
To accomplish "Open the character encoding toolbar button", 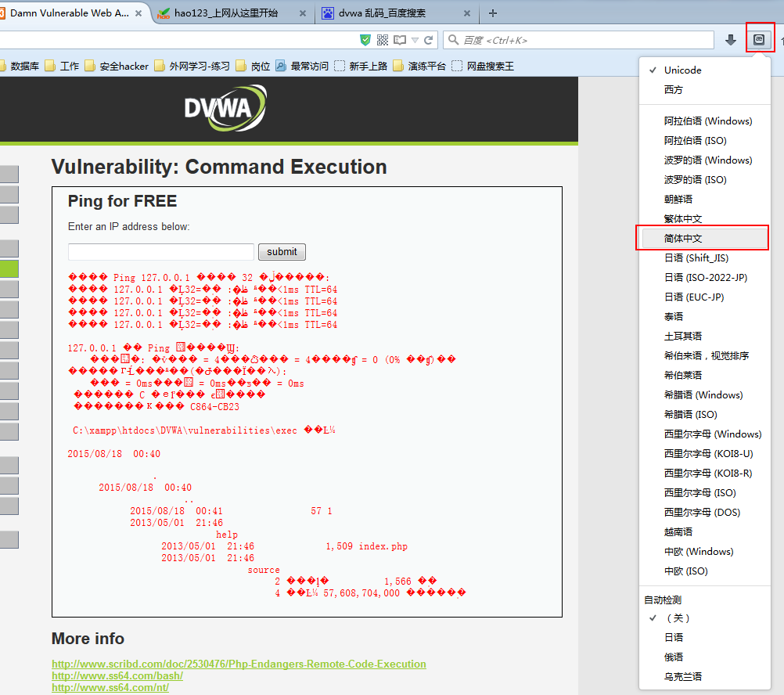I will (x=758, y=39).
